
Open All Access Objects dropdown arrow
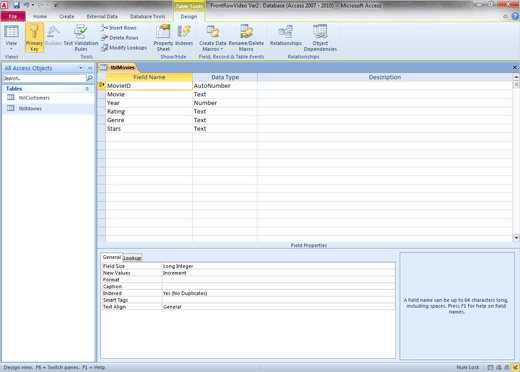[81, 68]
